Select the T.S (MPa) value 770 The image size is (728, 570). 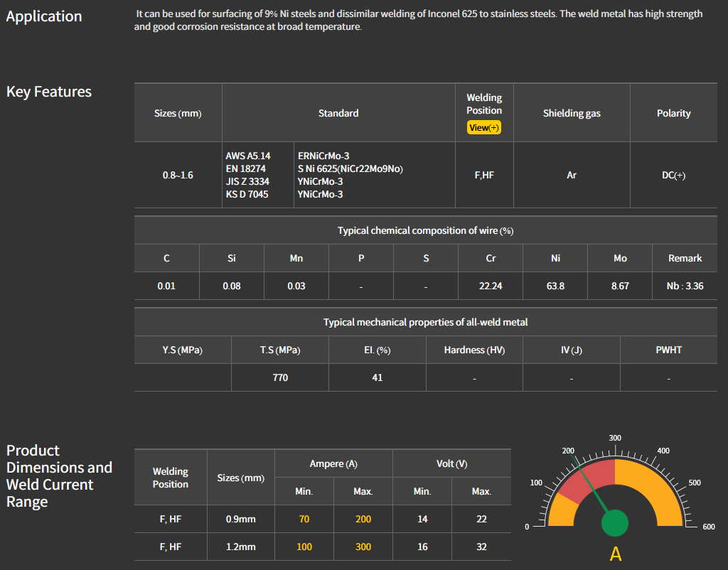280,377
